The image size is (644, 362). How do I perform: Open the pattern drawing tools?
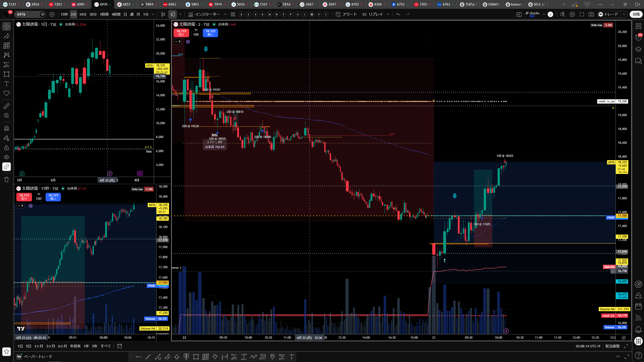pos(7,55)
